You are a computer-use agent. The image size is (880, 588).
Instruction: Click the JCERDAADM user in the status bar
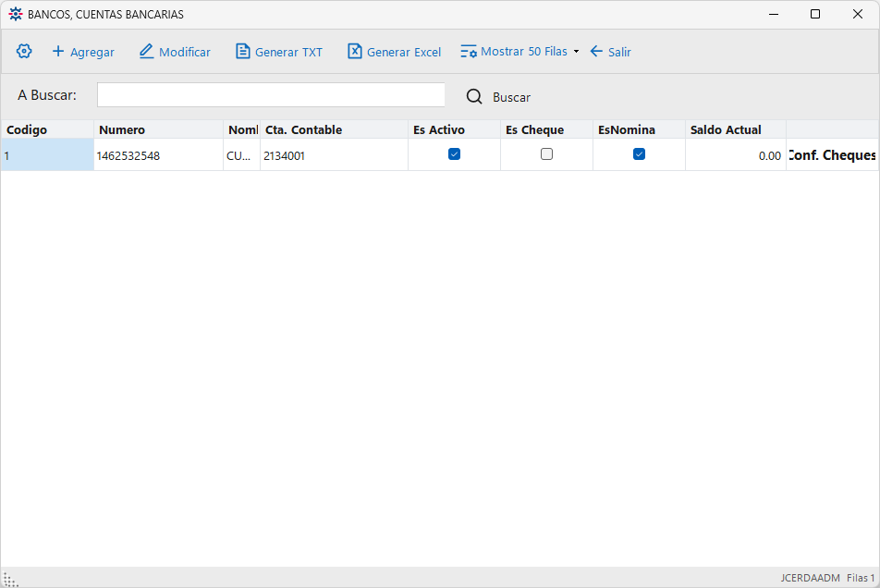click(810, 578)
